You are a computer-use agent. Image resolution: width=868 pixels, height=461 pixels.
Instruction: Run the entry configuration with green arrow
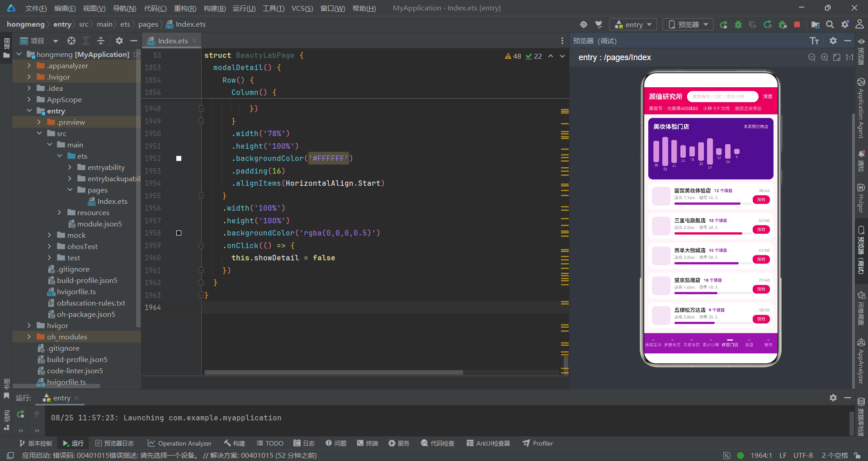pyautogui.click(x=724, y=24)
